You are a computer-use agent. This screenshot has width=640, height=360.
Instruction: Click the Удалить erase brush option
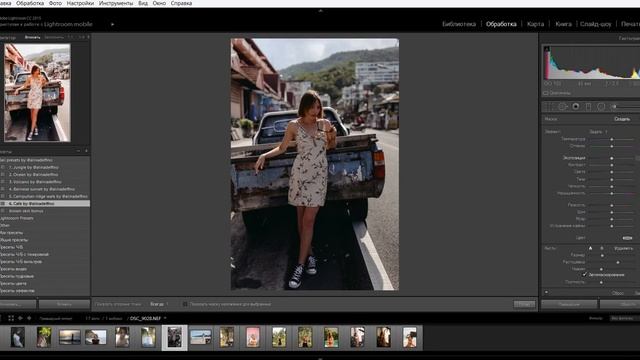pos(623,248)
